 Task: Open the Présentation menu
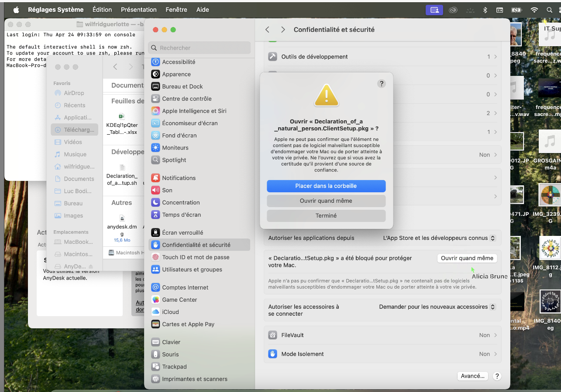(x=138, y=10)
